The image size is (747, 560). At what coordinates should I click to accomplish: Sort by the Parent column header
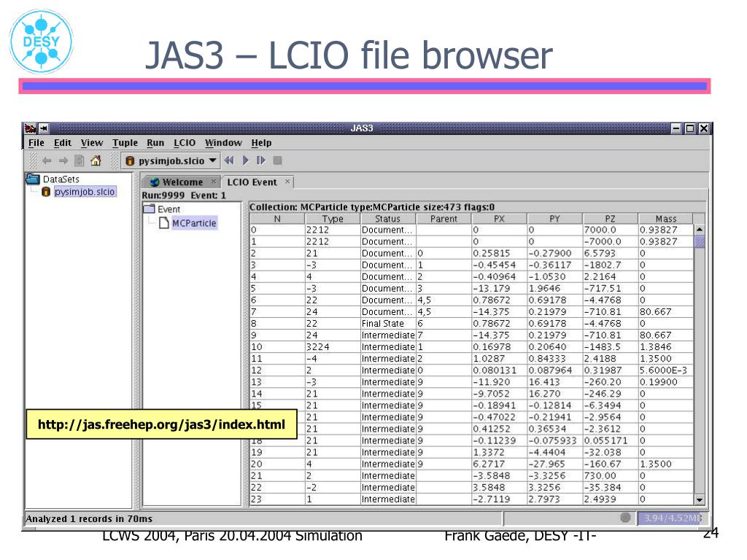(444, 219)
